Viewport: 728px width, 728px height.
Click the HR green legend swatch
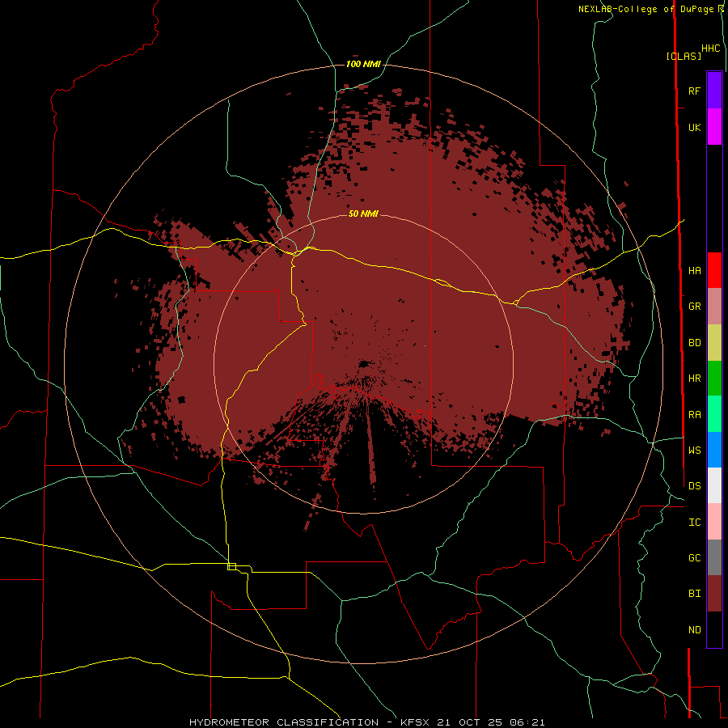click(714, 378)
